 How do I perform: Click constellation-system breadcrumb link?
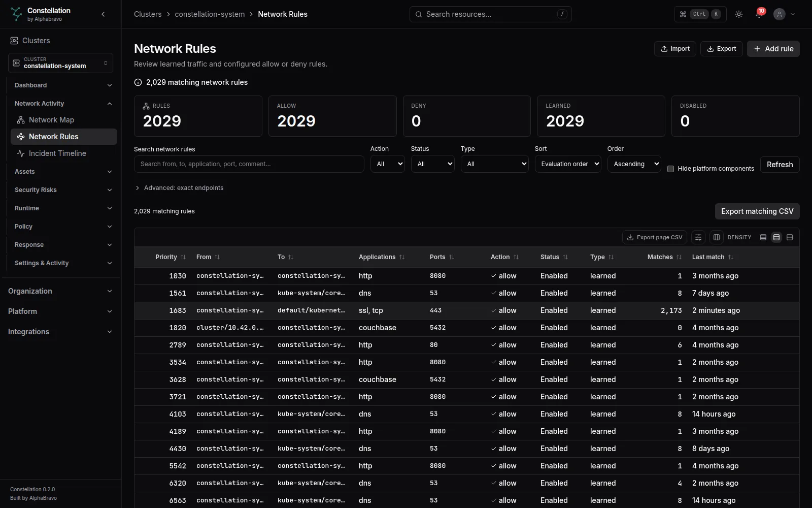(210, 14)
